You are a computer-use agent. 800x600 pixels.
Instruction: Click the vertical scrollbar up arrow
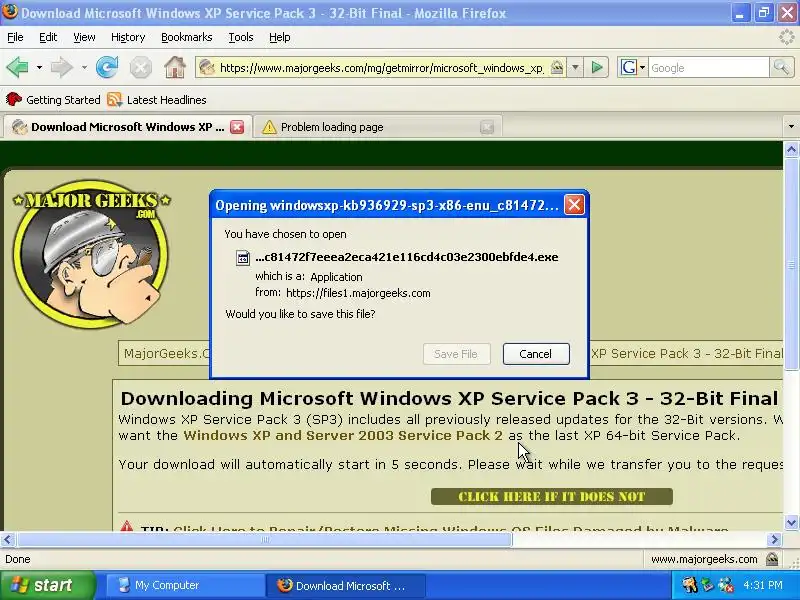click(x=791, y=149)
